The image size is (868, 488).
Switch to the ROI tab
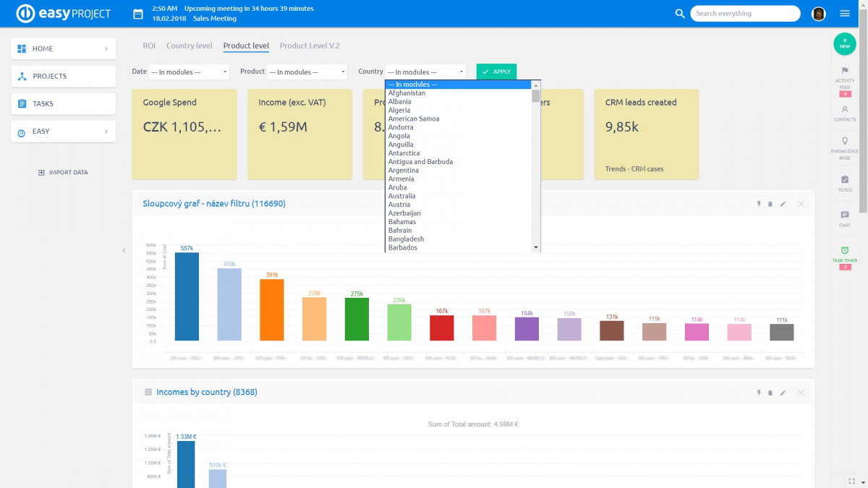[148, 46]
